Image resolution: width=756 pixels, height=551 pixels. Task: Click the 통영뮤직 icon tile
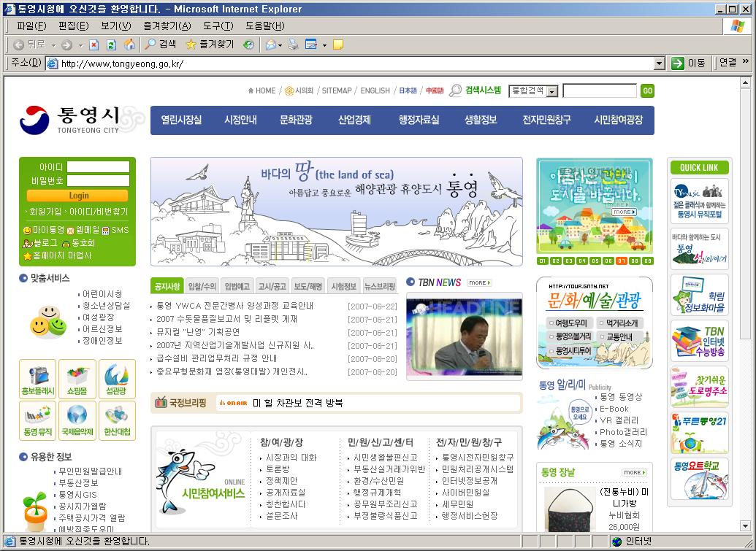[x=37, y=420]
